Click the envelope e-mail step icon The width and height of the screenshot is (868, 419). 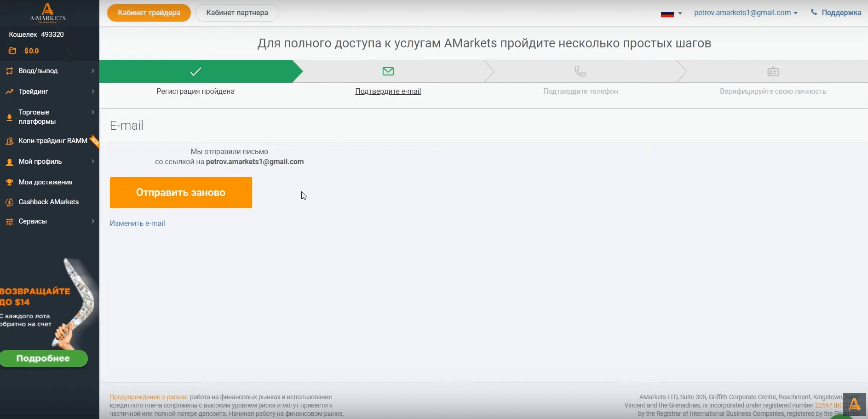click(388, 71)
